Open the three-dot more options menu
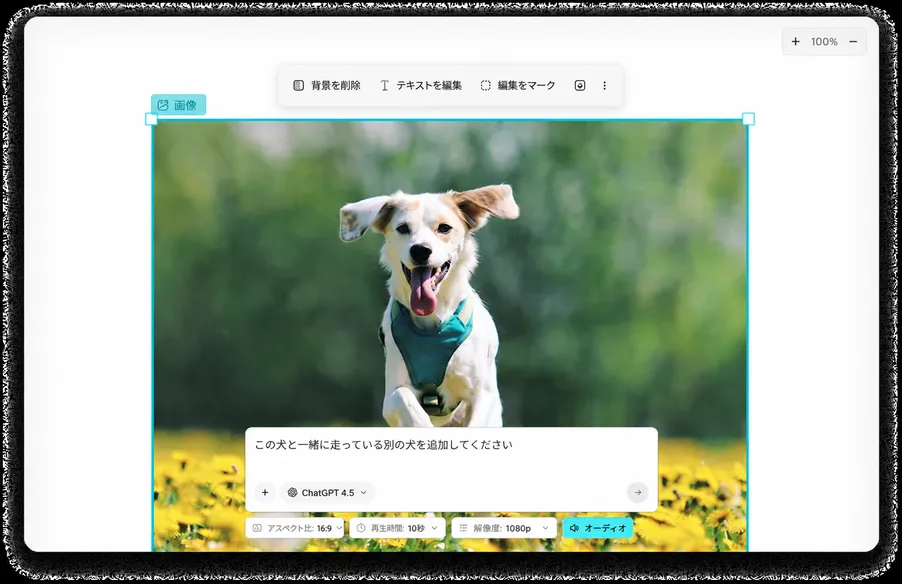The image size is (902, 584). (604, 86)
